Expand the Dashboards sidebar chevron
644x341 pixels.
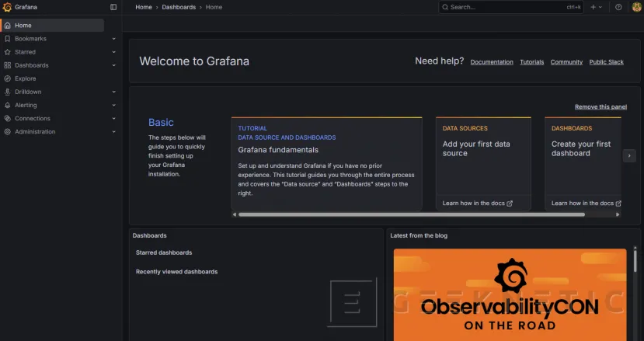113,65
